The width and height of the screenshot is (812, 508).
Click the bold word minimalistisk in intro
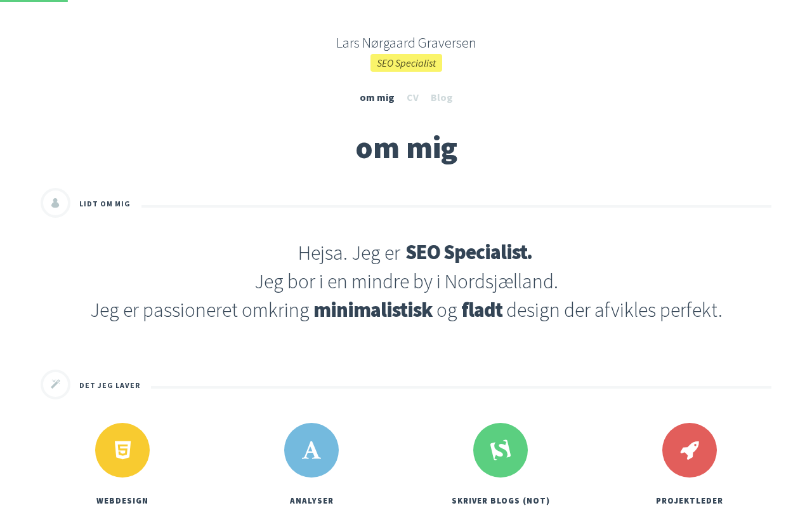[373, 310]
